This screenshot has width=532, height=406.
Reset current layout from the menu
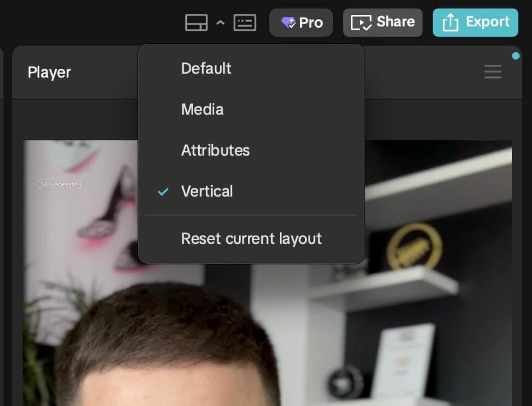(x=251, y=239)
